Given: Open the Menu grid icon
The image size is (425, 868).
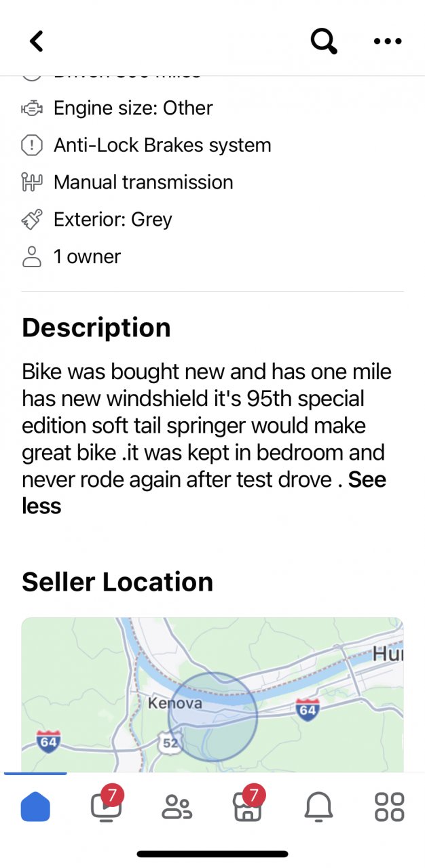Looking at the screenshot, I should pos(389,807).
